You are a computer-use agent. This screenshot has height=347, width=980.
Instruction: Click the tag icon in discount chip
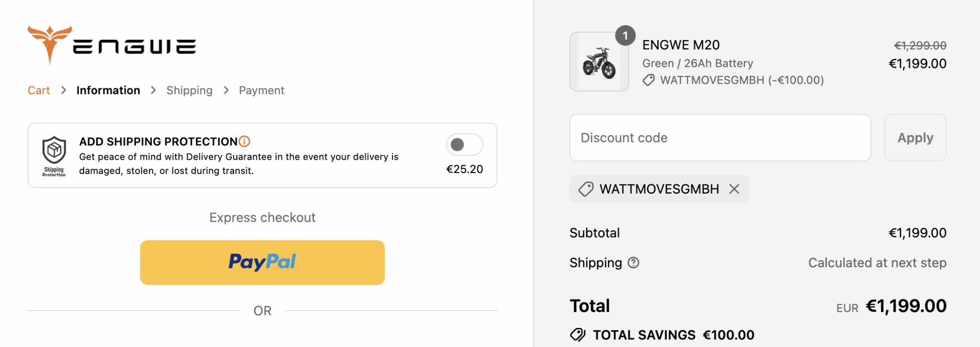tap(586, 189)
